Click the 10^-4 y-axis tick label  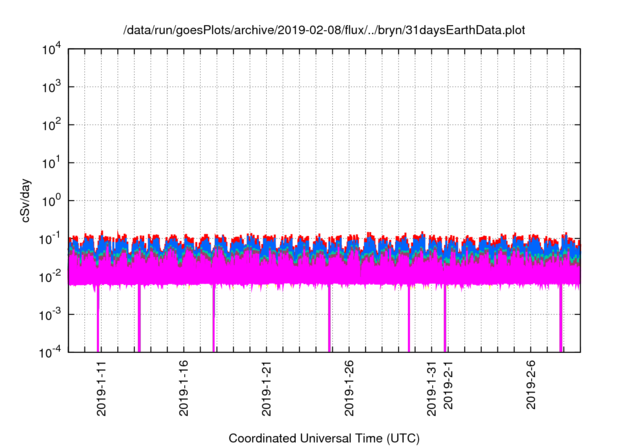[x=50, y=352]
